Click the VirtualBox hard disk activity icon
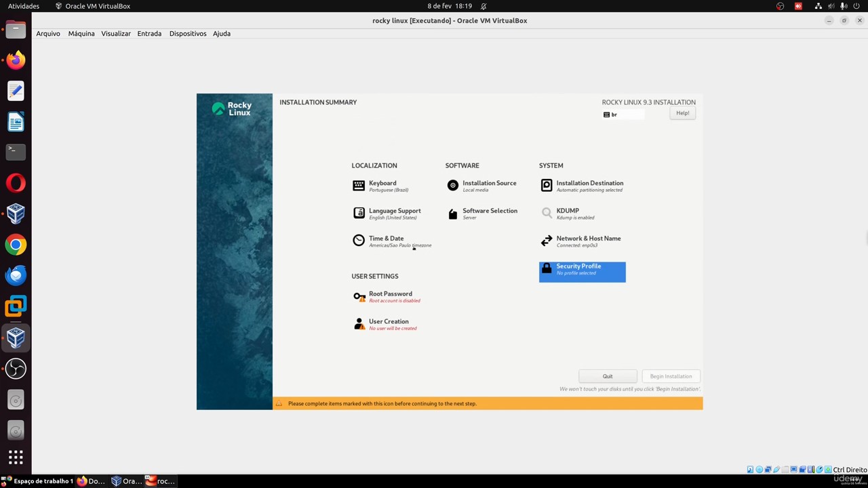 [x=751, y=470]
